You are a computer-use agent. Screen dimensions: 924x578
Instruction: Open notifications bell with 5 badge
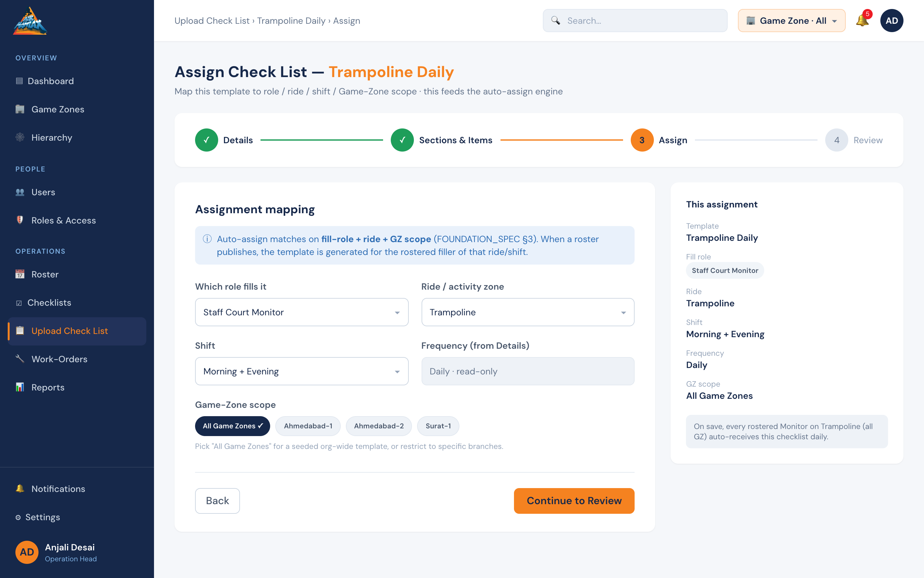tap(862, 20)
